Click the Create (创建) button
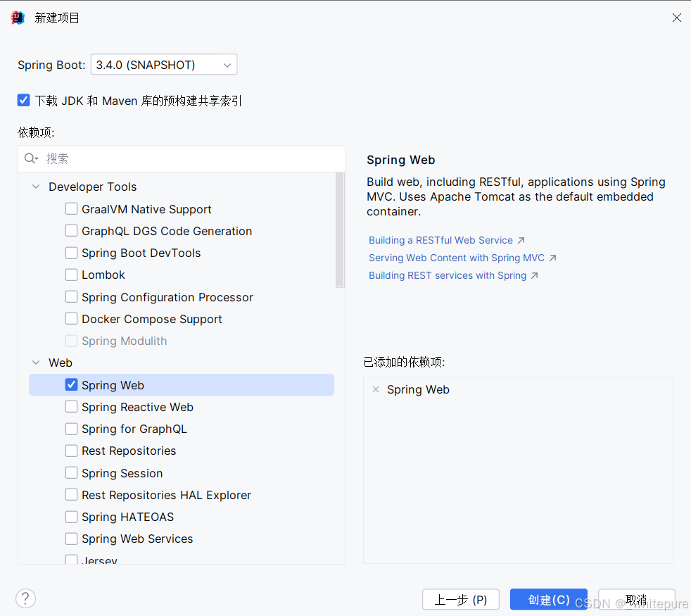 pyautogui.click(x=549, y=599)
